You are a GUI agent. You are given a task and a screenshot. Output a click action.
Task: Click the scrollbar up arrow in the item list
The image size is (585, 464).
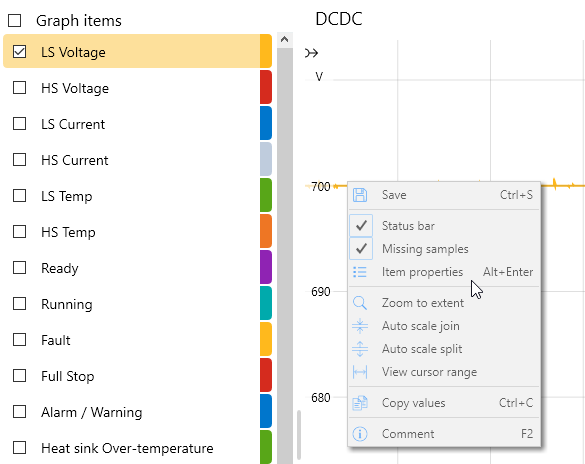285,40
